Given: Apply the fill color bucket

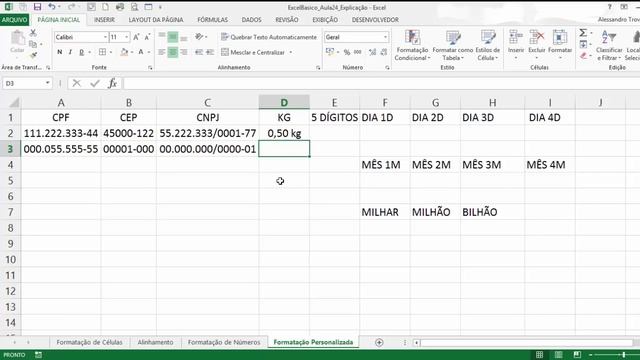Looking at the screenshot, I should (124, 52).
